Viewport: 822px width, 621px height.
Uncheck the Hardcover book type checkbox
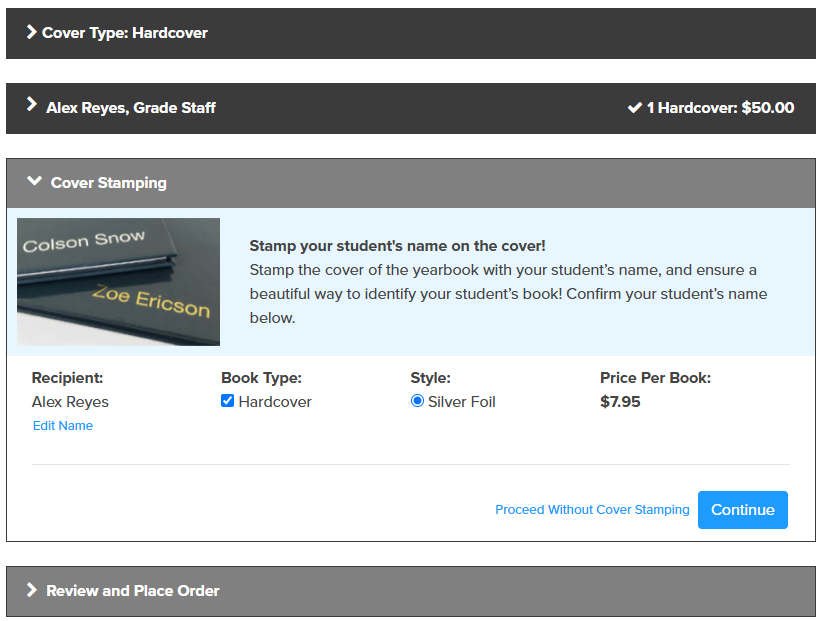pyautogui.click(x=228, y=401)
